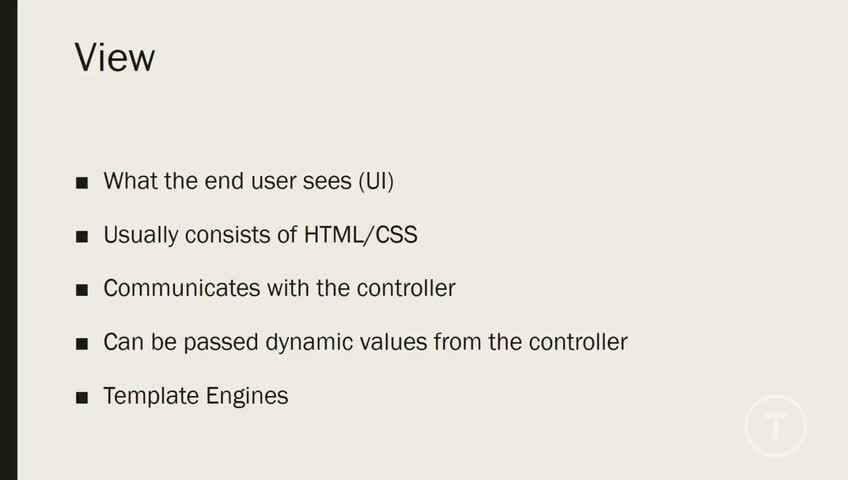Click the word 'Engines'

coord(247,396)
